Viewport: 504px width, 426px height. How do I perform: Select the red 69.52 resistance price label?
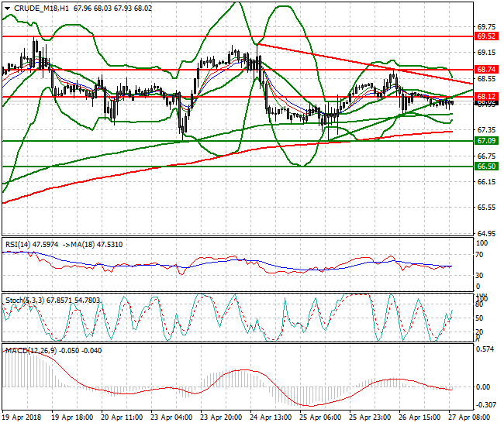(487, 36)
